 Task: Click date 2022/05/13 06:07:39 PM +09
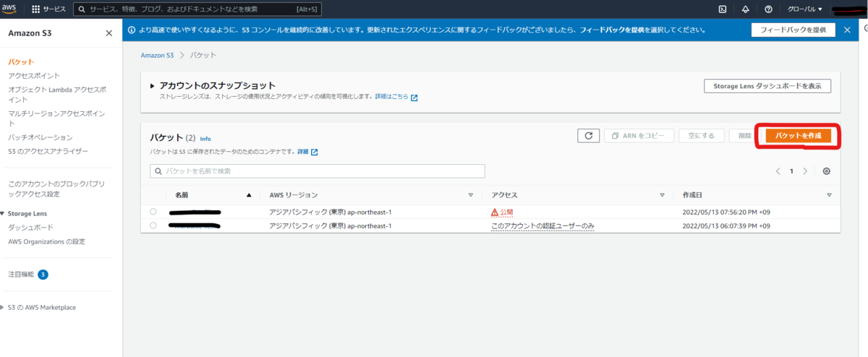click(x=726, y=226)
